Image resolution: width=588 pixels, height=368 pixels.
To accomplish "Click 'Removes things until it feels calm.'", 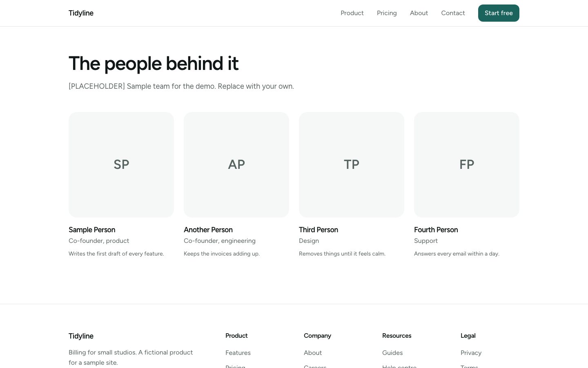I will click(342, 254).
